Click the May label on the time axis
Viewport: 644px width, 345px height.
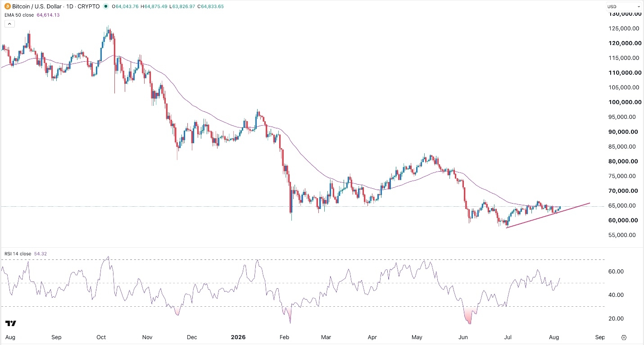[x=417, y=337]
